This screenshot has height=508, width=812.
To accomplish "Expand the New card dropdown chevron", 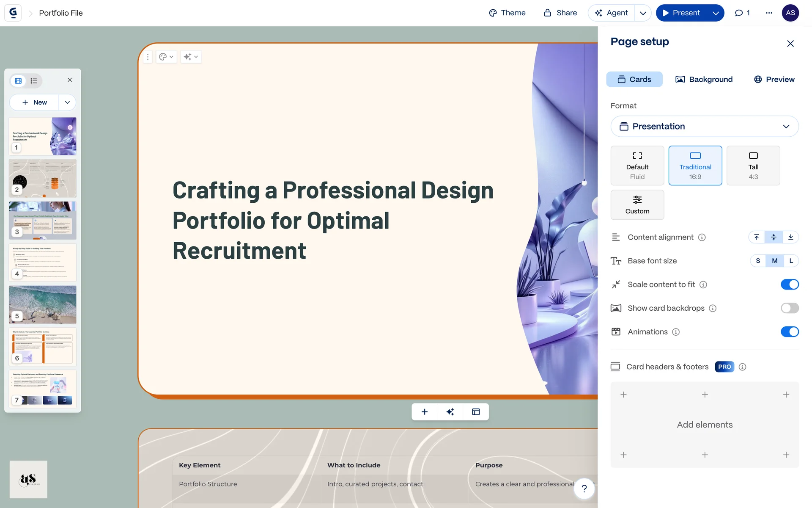I will coord(67,102).
